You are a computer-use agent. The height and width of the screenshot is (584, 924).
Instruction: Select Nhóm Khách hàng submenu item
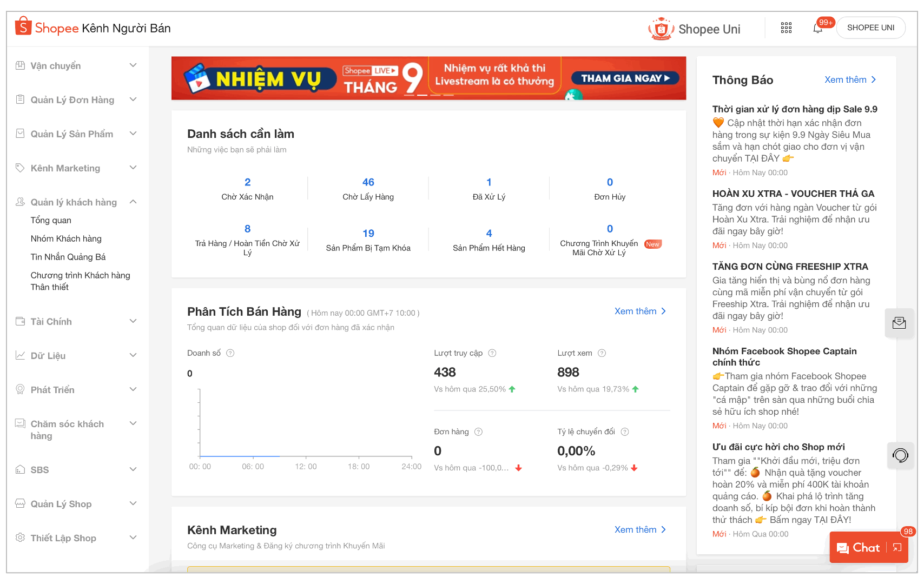coord(66,238)
